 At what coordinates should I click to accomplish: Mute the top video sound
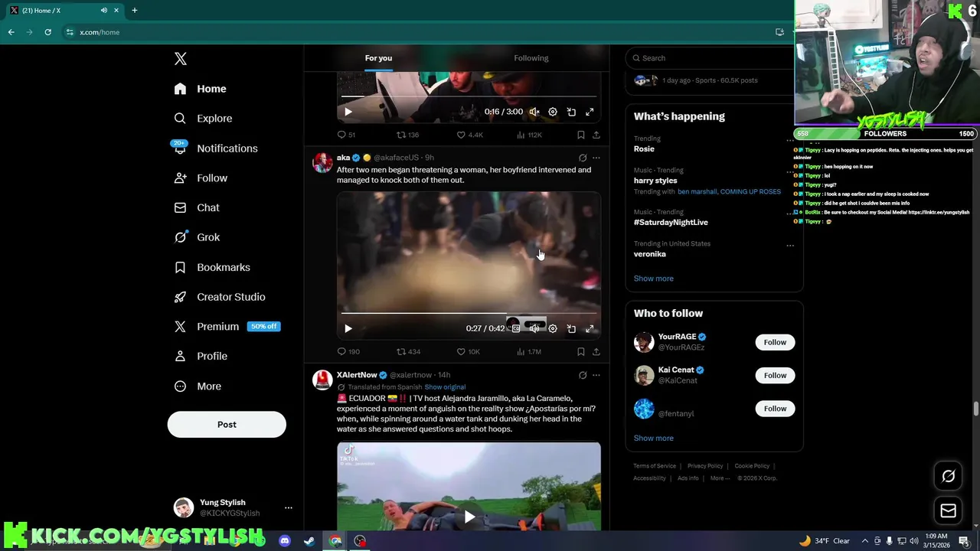coord(534,112)
